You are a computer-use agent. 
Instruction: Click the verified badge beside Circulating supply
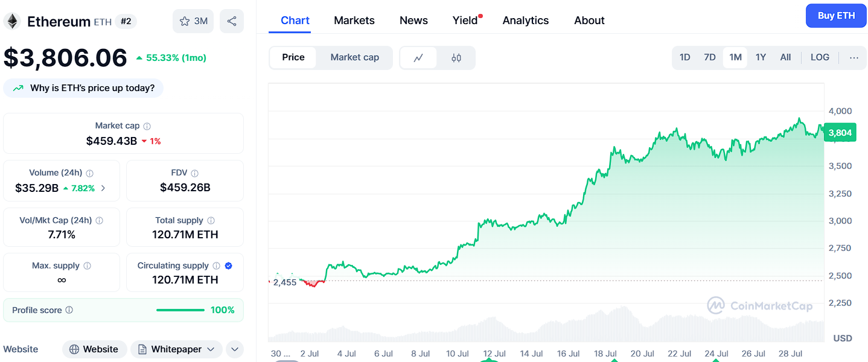point(228,265)
